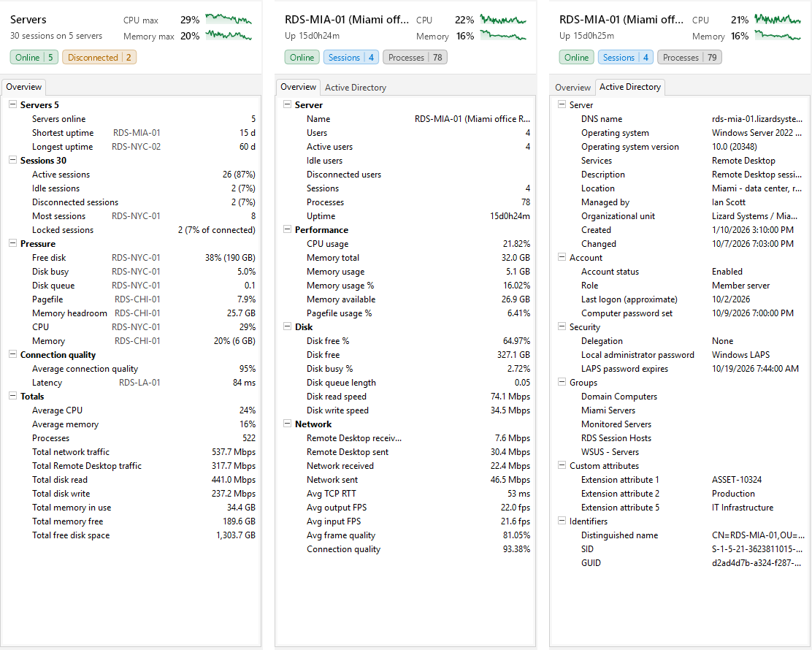Collapse the Performance group in the middle panel
812x650 pixels.
[287, 229]
